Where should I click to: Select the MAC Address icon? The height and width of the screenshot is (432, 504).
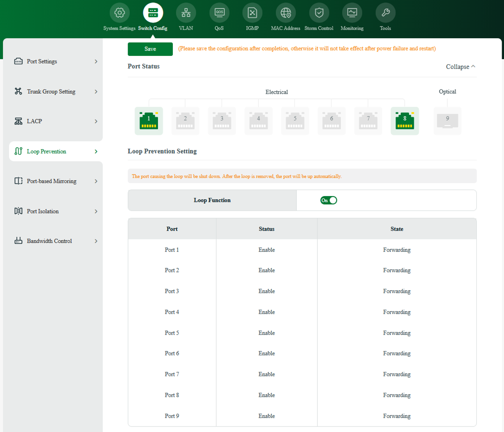pyautogui.click(x=285, y=12)
